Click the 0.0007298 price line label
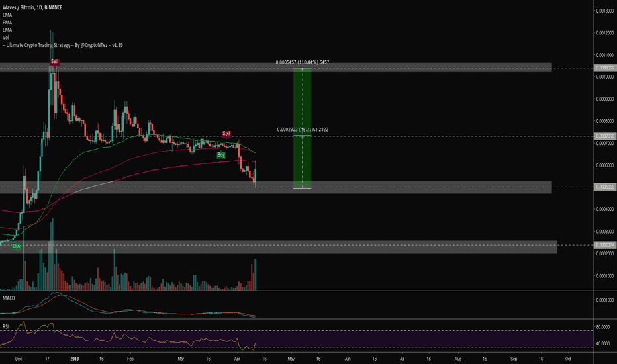This screenshot has width=617, height=364. (x=605, y=136)
